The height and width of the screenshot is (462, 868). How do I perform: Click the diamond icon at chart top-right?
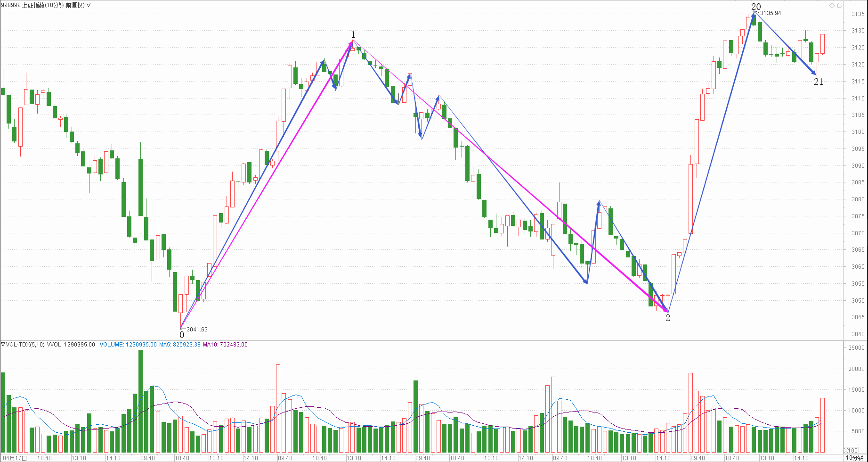(832, 5)
